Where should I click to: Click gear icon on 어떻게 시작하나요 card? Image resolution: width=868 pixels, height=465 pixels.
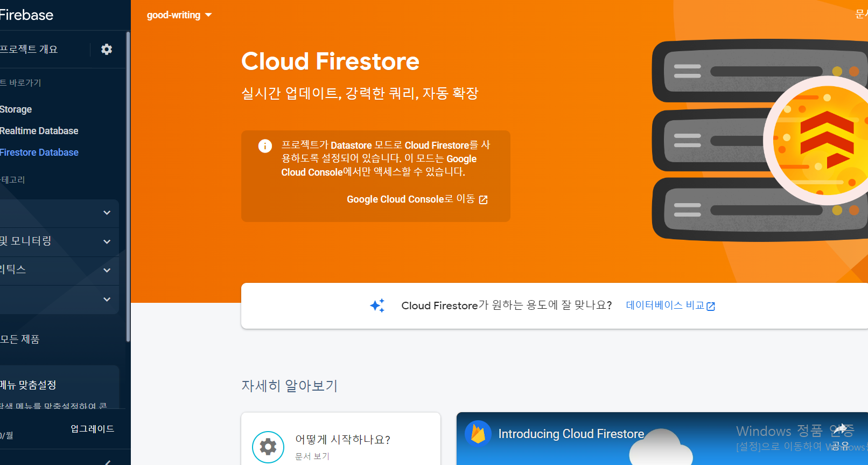(268, 447)
